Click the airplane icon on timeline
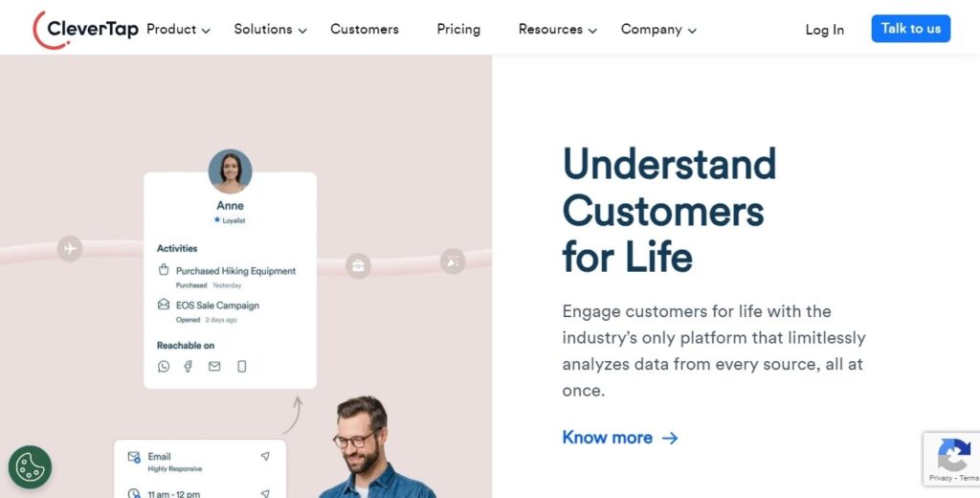 [70, 249]
